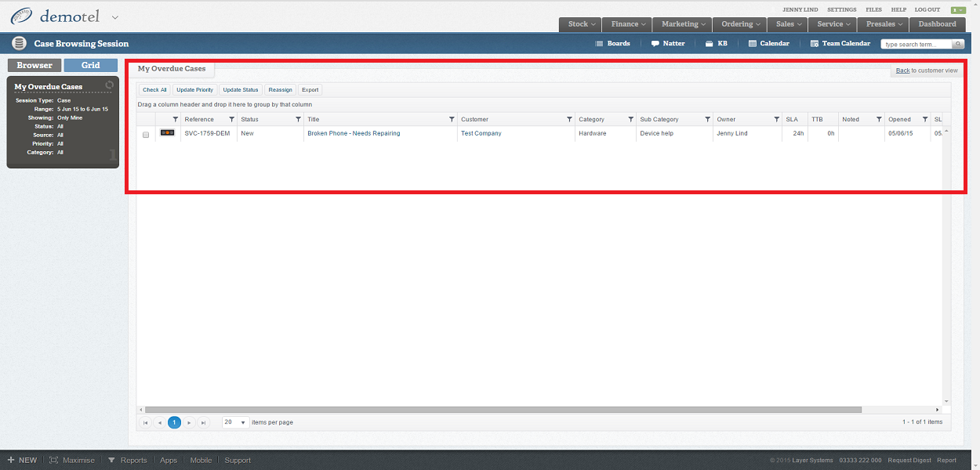Image resolution: width=980 pixels, height=470 pixels.
Task: Click the Maximise icon in footer
Action: pos(54,460)
